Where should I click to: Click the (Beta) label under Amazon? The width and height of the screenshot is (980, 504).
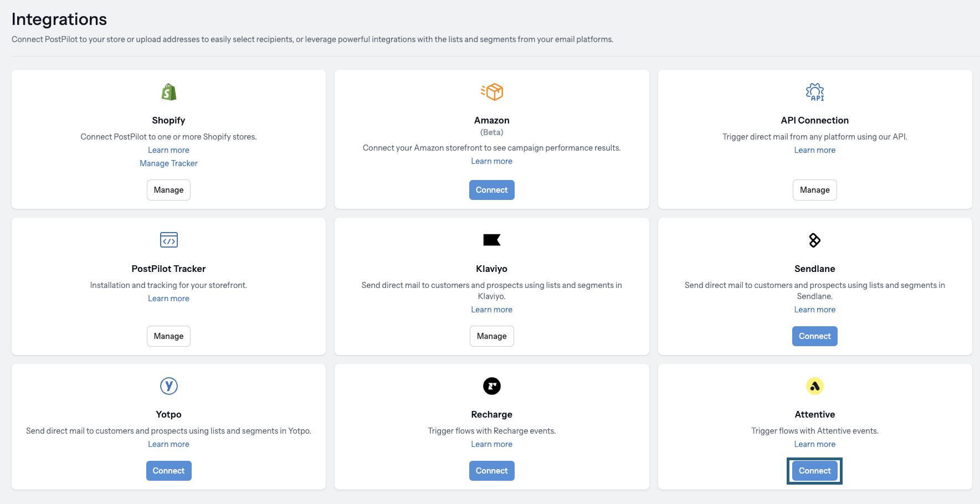[492, 132]
